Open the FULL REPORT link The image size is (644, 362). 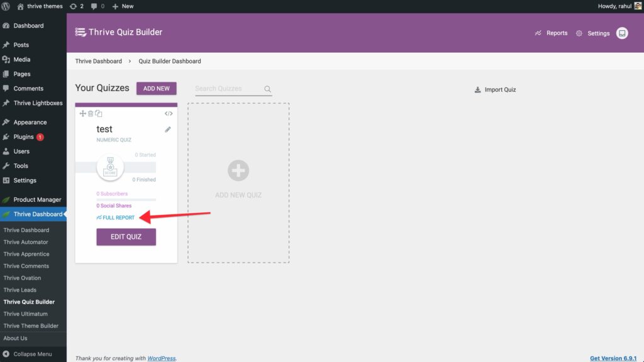click(x=116, y=217)
